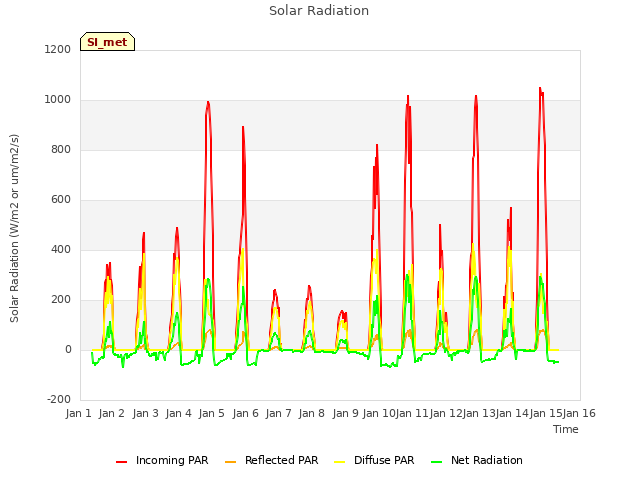Click the Jan 11 x-axis tick label
Image resolution: width=640 pixels, height=480 pixels.
pyautogui.click(x=412, y=413)
